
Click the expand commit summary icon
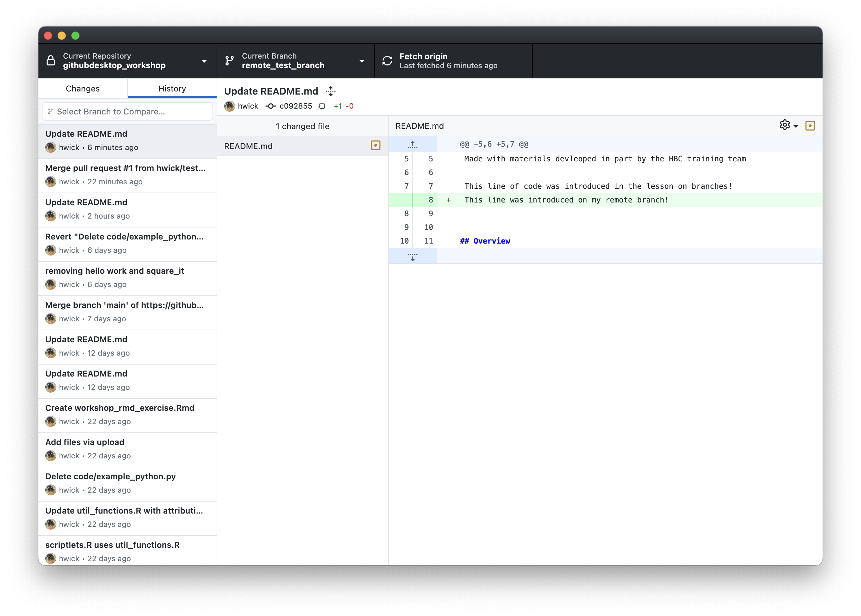tap(331, 91)
